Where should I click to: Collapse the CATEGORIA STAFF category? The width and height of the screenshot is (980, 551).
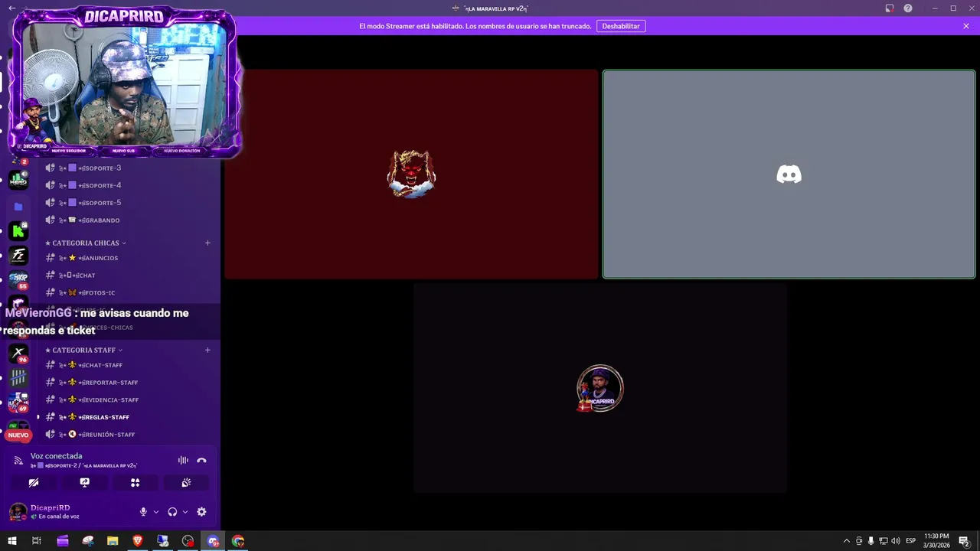tap(83, 350)
